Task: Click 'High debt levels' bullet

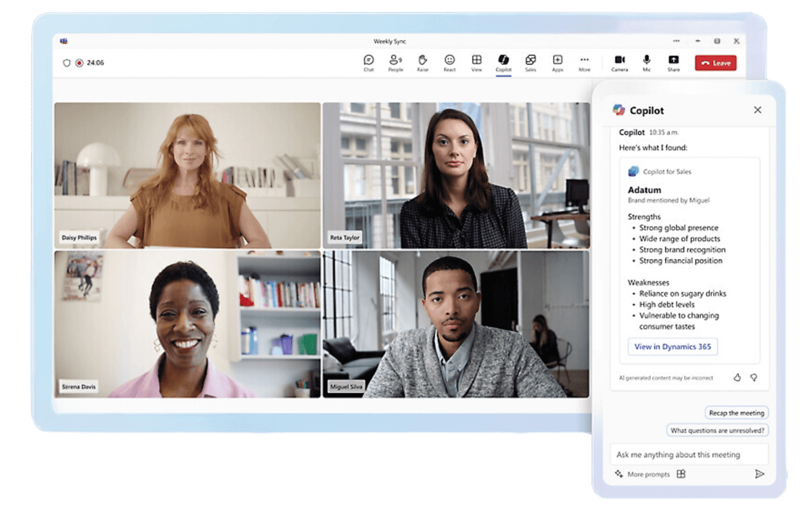Action: 667,304
